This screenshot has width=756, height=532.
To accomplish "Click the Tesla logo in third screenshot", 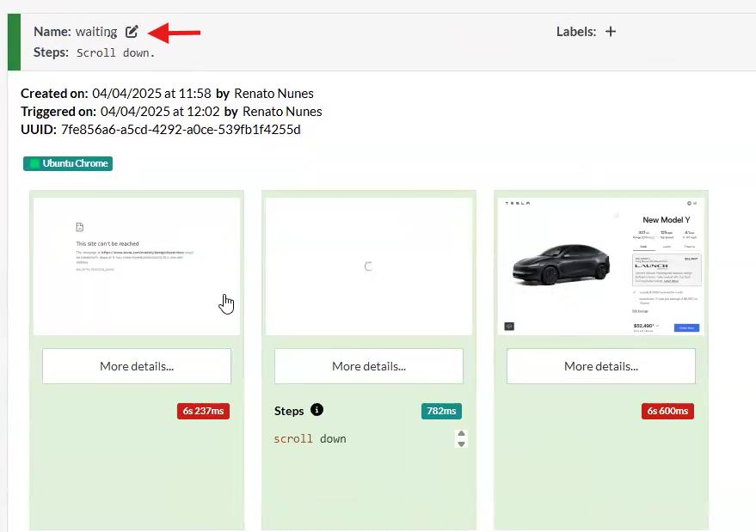I will click(517, 204).
